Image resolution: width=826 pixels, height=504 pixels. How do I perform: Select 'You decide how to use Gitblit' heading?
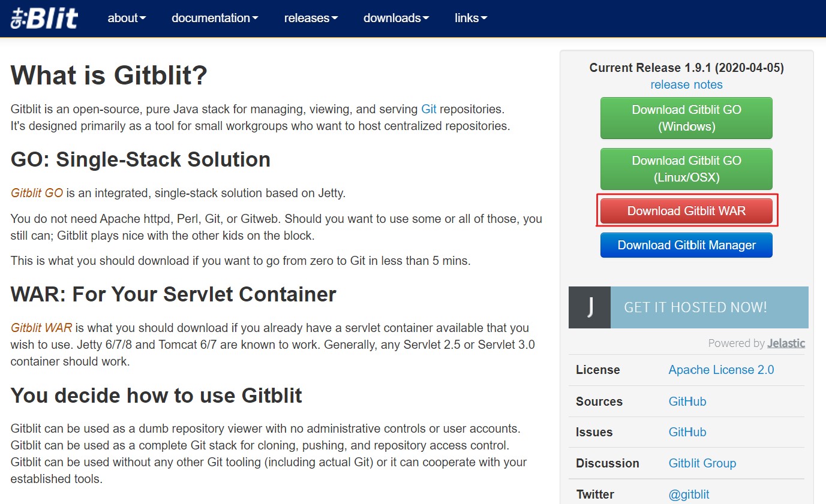[156, 396]
